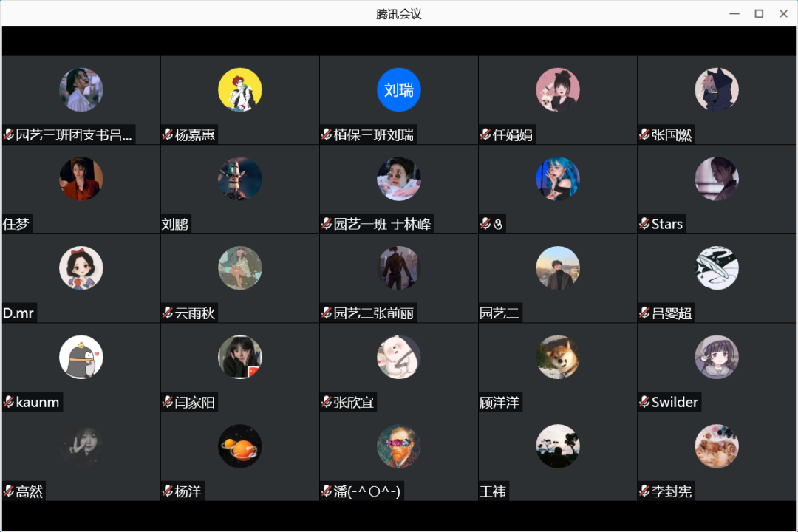This screenshot has width=798, height=532.
Task: Click the name label 任梦
Action: (16, 224)
